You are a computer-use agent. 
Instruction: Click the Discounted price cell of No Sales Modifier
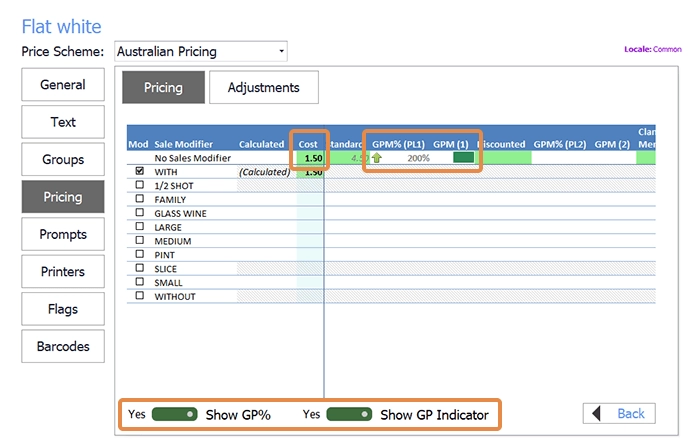[504, 158]
